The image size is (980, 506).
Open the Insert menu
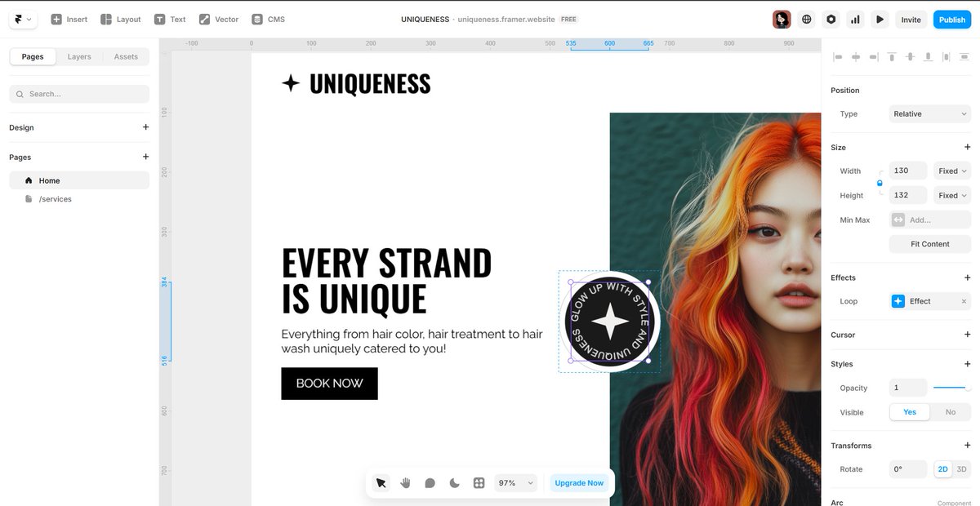click(x=69, y=19)
